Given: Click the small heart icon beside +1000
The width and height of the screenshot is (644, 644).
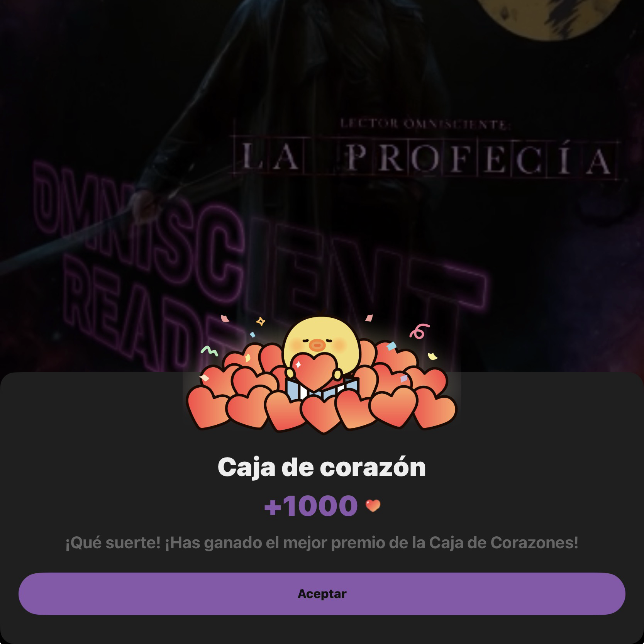Looking at the screenshot, I should coord(373,505).
